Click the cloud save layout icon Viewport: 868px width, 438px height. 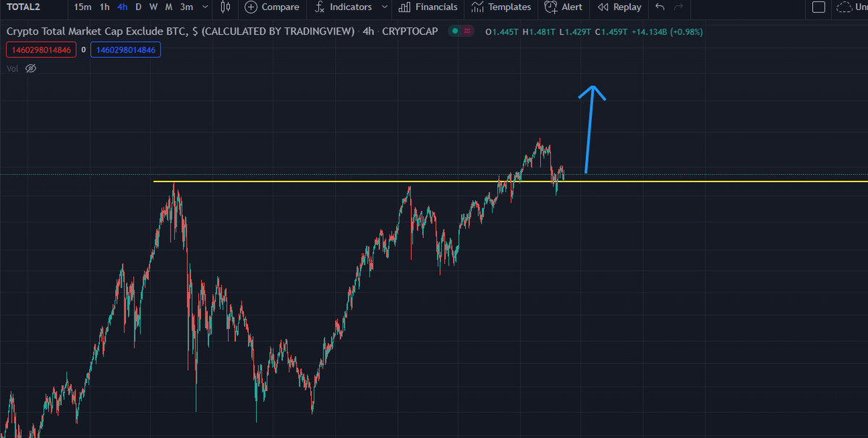coord(843,7)
